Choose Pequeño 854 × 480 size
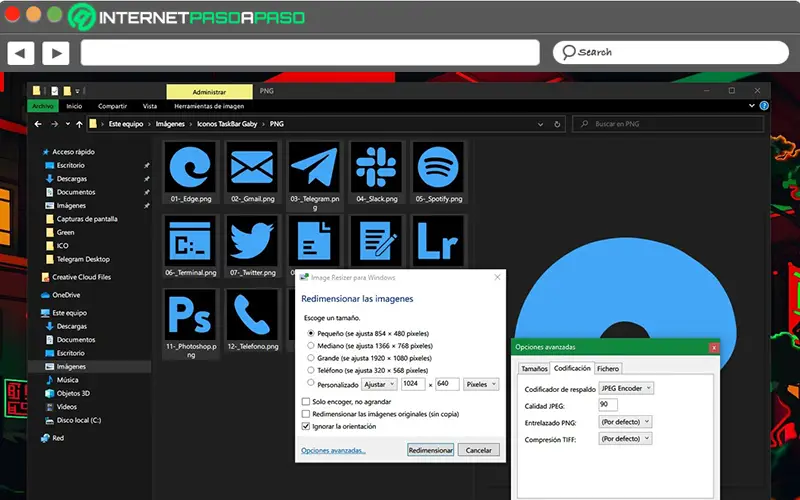 (311, 333)
